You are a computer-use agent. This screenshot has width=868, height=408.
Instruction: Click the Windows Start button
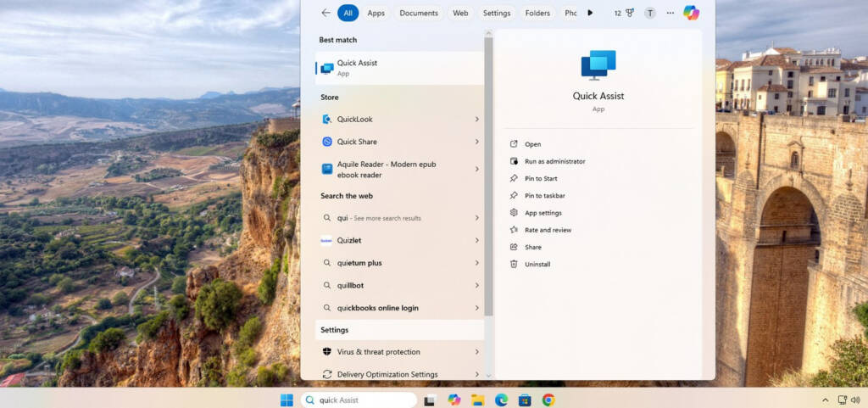287,400
